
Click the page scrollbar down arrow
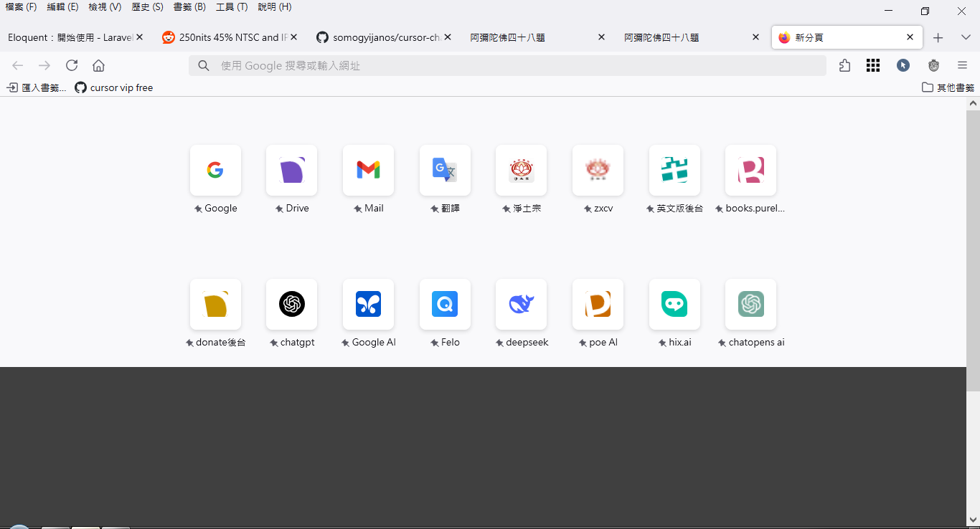tap(974, 520)
